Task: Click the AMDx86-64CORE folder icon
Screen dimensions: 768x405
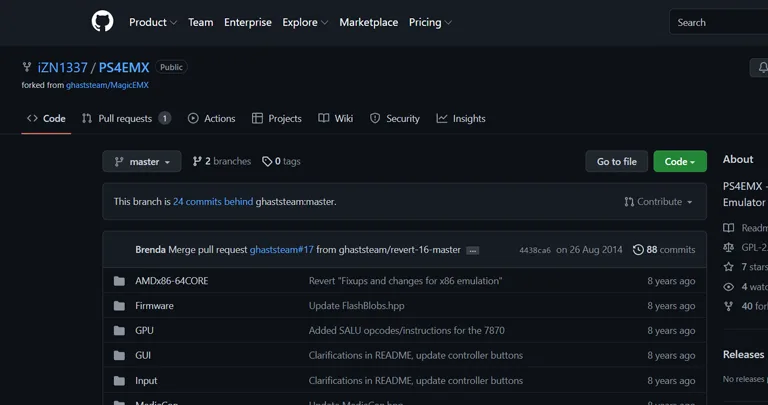Action: [x=119, y=281]
